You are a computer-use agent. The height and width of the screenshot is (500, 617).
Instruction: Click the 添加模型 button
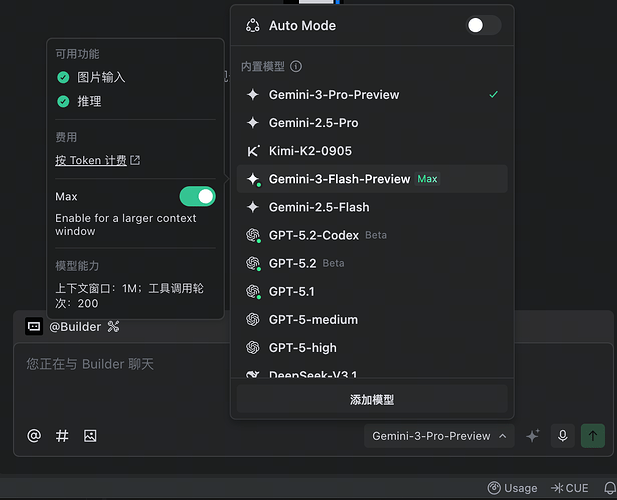click(x=372, y=399)
